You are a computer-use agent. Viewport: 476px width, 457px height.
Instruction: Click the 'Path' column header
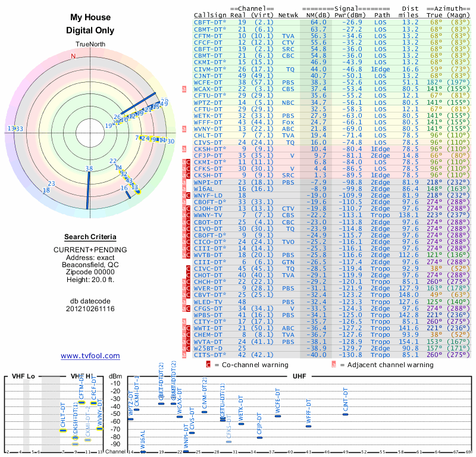[x=382, y=15]
